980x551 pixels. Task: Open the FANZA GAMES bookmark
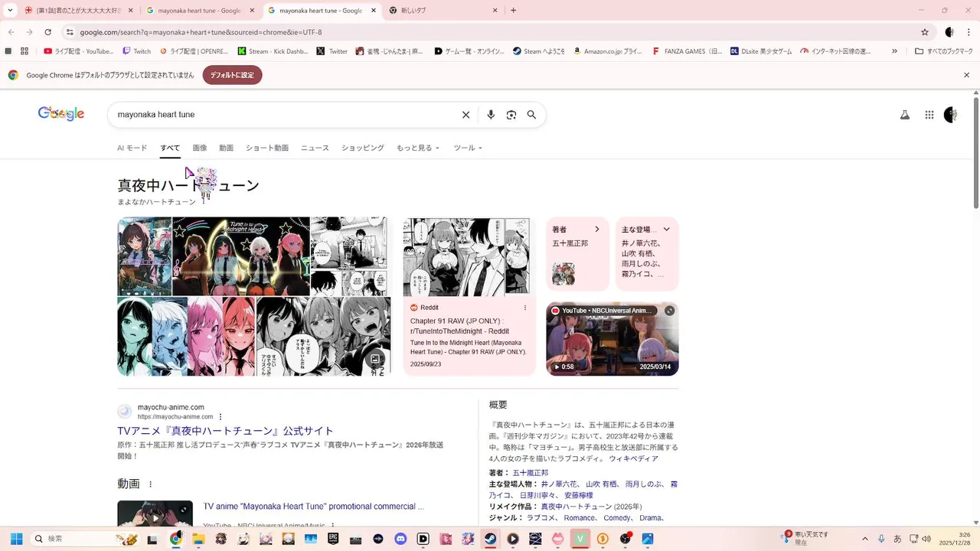687,51
